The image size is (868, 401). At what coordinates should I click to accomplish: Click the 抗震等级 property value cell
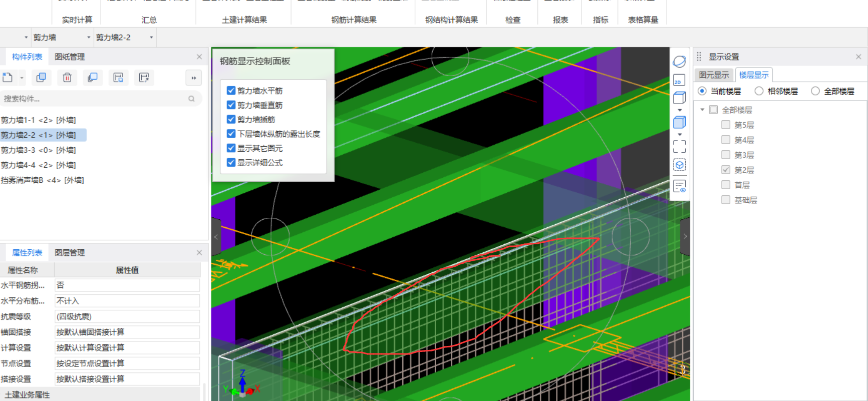(127, 316)
